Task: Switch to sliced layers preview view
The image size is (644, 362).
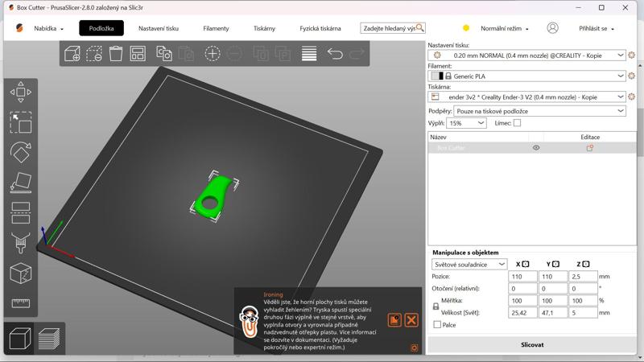Action: tap(49, 338)
